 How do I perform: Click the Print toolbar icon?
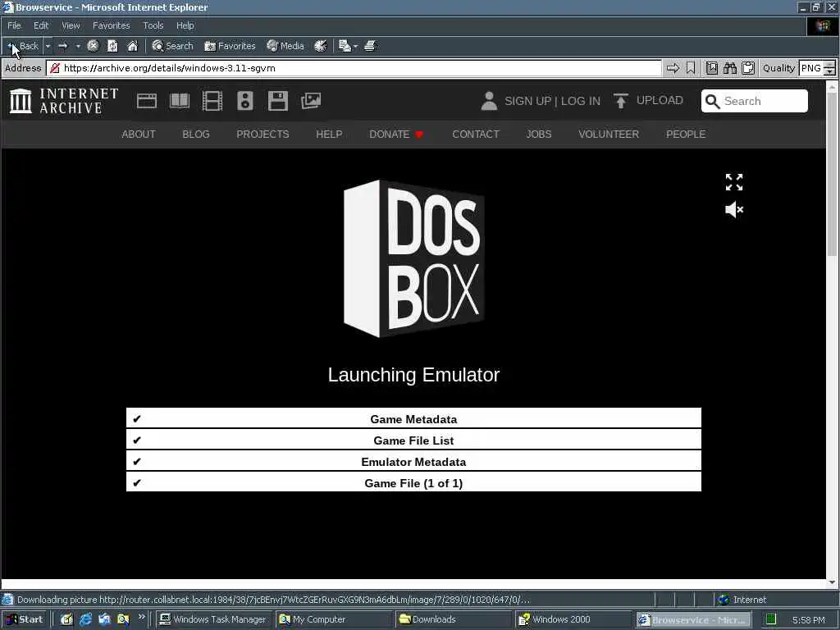[370, 46]
